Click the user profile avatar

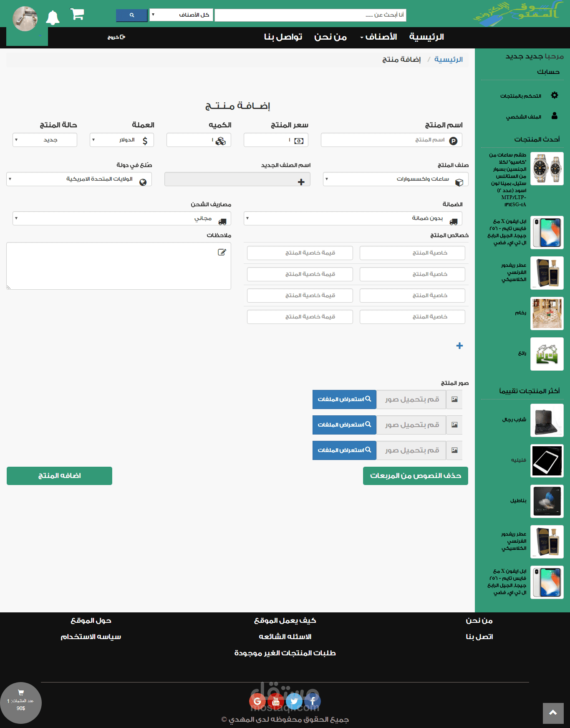[25, 19]
